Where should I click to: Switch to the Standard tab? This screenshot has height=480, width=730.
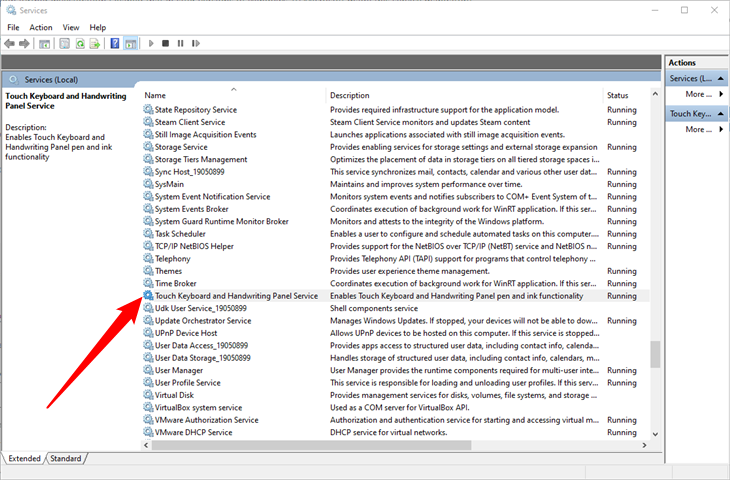66,458
